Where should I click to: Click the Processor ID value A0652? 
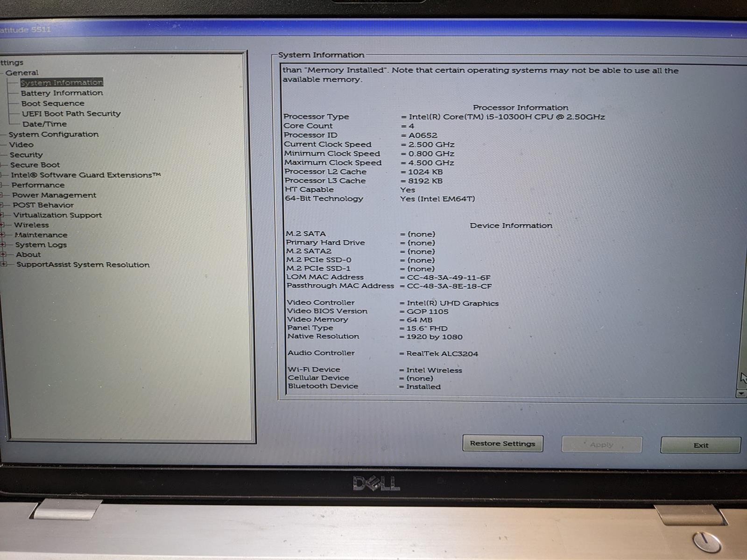(x=423, y=135)
